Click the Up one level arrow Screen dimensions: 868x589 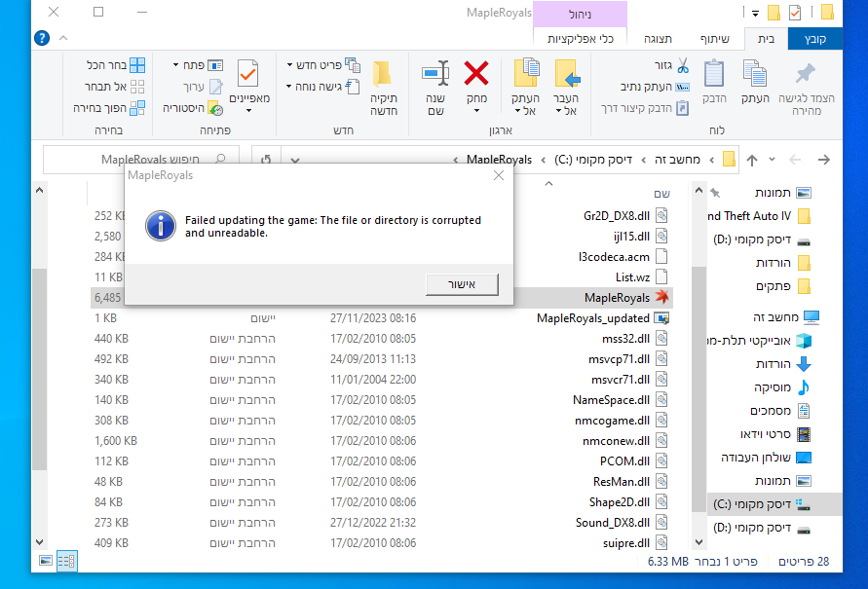(x=752, y=160)
